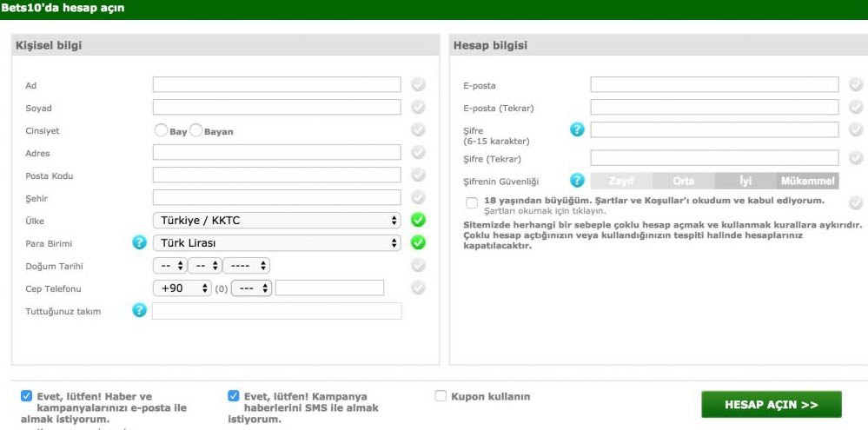Viewport: 868px width, 430px height.
Task: Select the Bay gender radio button
Action: 161,130
